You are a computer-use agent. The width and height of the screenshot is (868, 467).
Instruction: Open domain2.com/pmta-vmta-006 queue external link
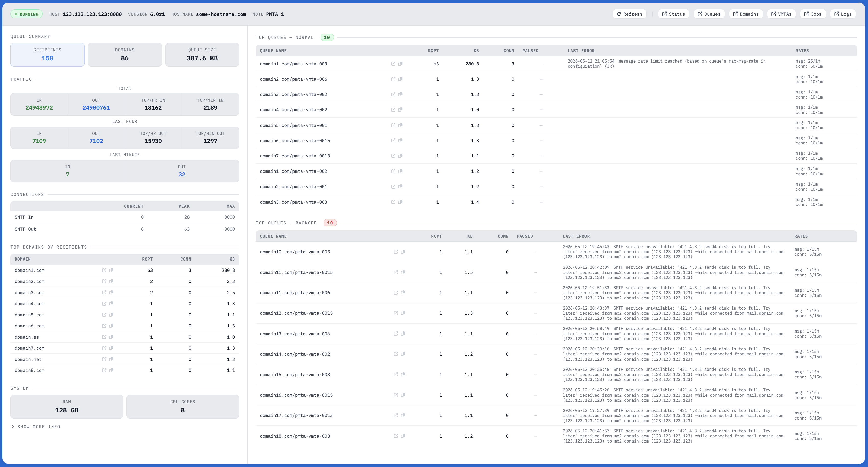click(x=393, y=79)
